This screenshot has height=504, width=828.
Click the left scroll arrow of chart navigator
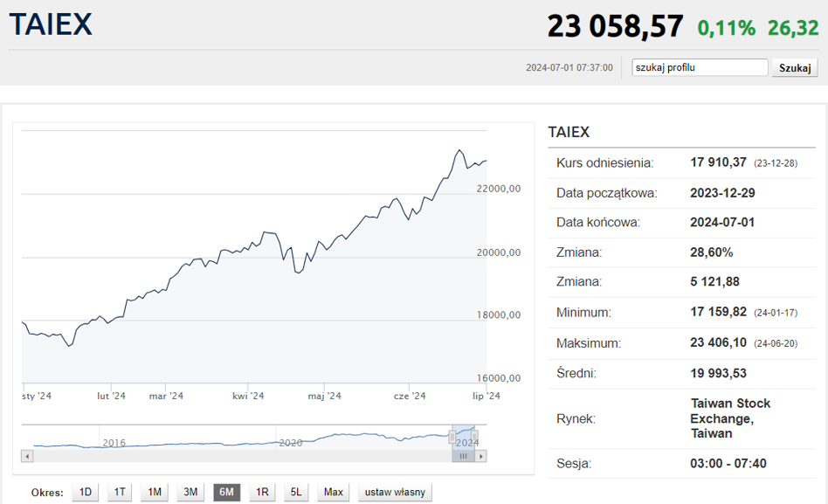click(27, 456)
